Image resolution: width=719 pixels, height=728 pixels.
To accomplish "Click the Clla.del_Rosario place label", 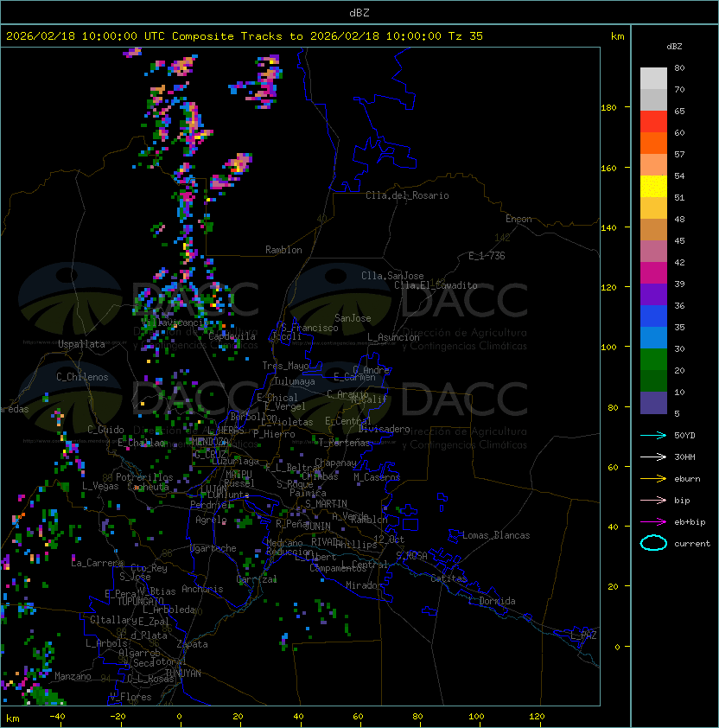I will click(407, 195).
